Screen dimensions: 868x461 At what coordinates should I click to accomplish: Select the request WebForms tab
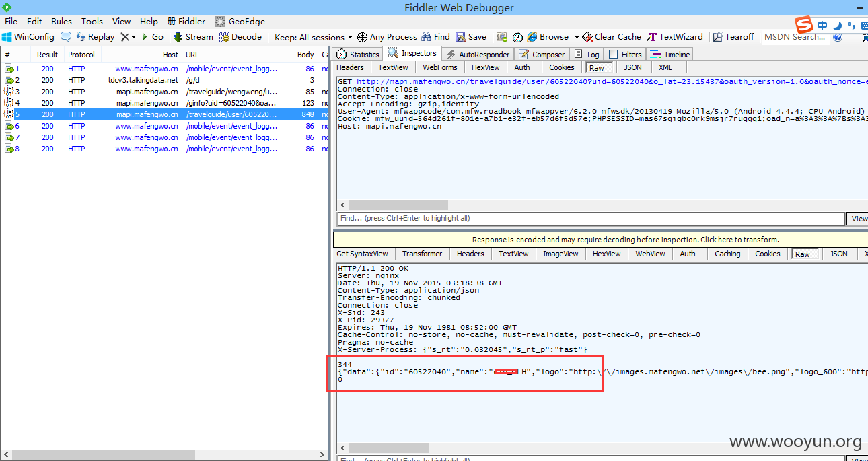click(440, 67)
